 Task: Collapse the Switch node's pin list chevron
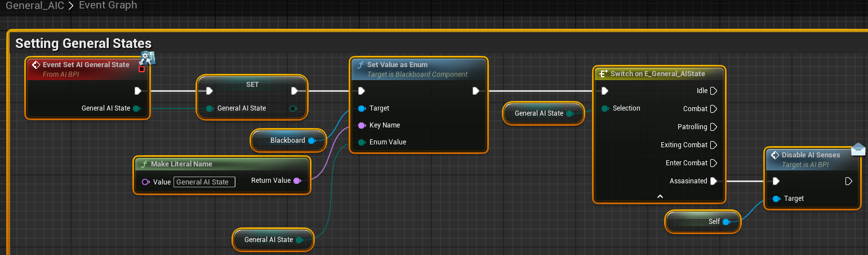pos(660,196)
